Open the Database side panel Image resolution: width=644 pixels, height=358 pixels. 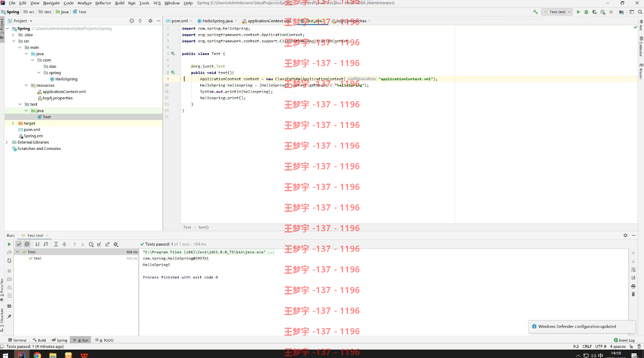tap(641, 47)
